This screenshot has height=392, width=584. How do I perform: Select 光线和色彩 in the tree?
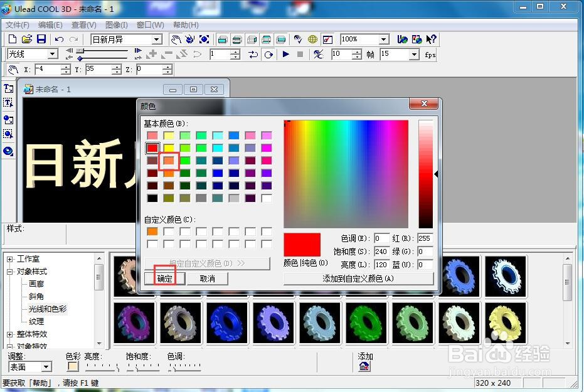48,309
